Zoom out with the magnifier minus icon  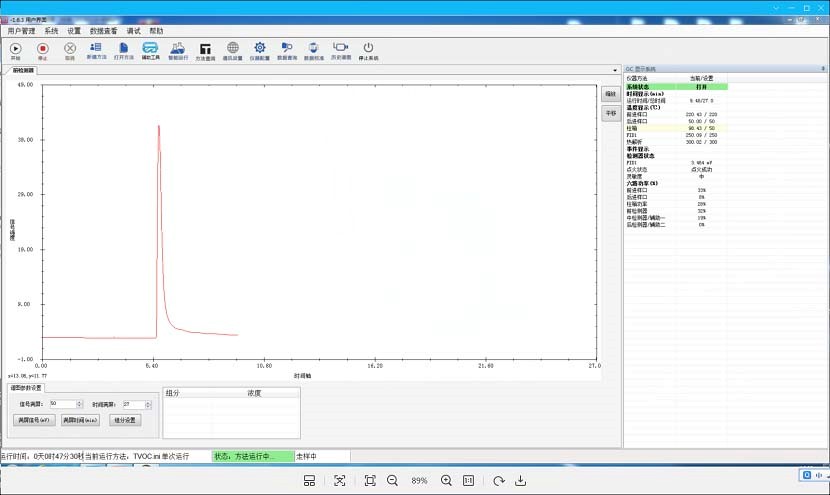point(392,481)
